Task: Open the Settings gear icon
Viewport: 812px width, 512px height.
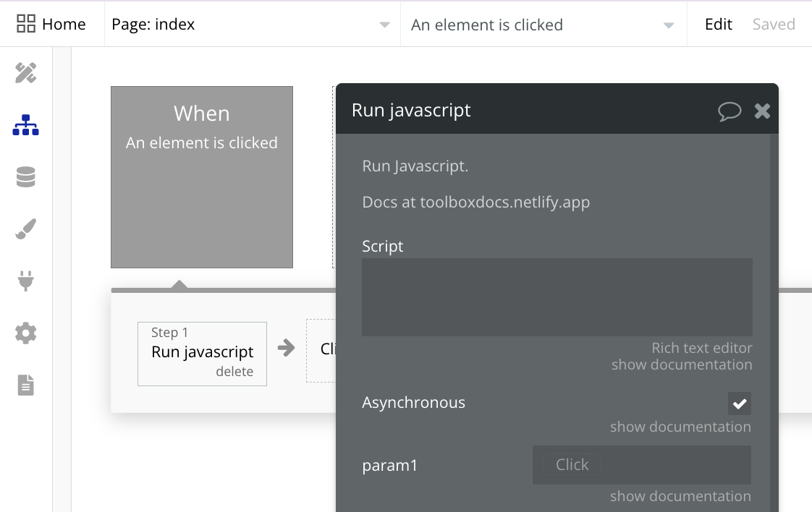Action: click(x=26, y=333)
